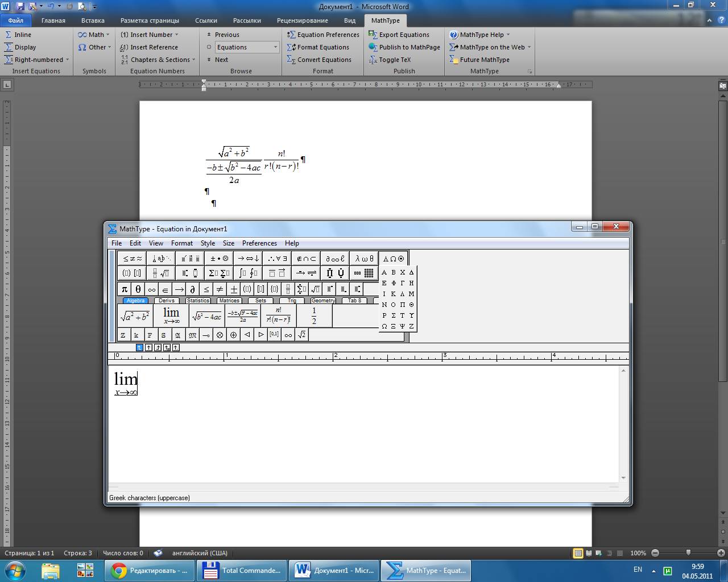Open fraction and radical templates palette
This screenshot has width=728, height=582.
161,273
